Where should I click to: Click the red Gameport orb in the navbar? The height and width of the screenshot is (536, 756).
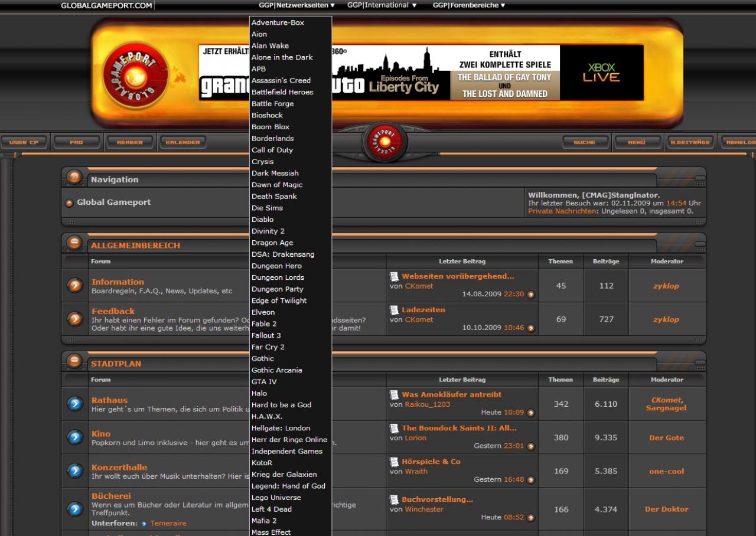click(x=384, y=142)
